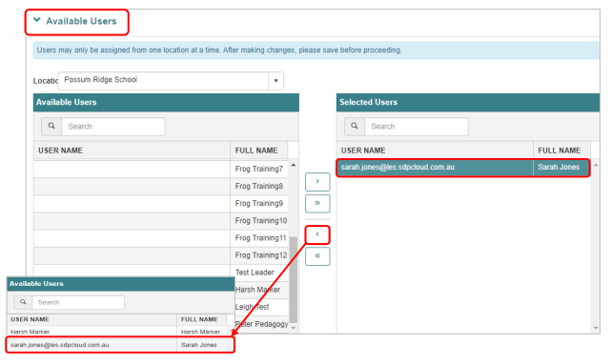Select Harsh Marker row in inset panel
The width and height of the screenshot is (611, 364).
coord(117,332)
